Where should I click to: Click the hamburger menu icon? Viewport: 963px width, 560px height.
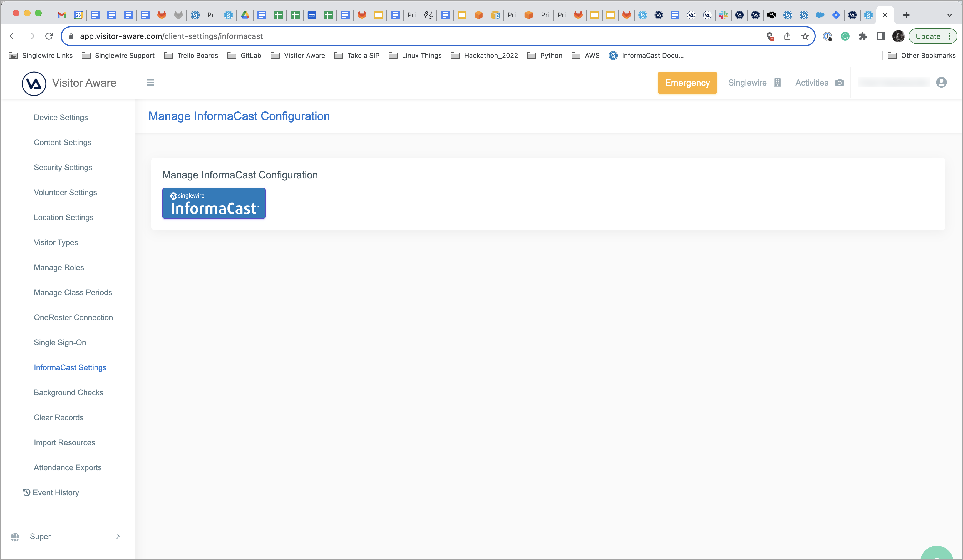pyautogui.click(x=150, y=83)
